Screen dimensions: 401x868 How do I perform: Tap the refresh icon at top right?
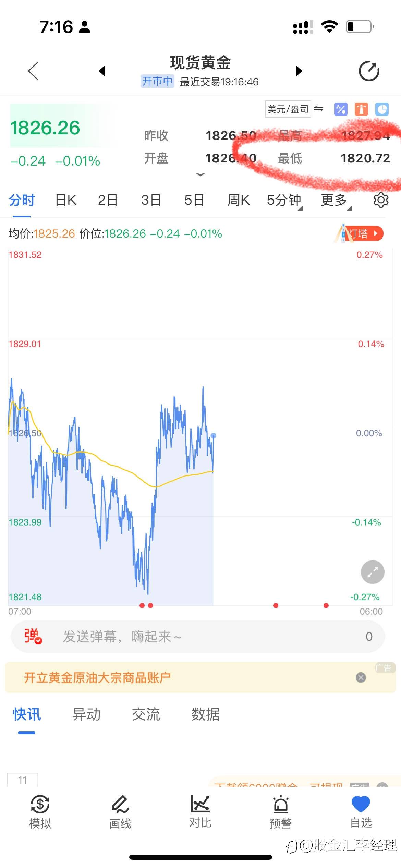click(x=369, y=71)
